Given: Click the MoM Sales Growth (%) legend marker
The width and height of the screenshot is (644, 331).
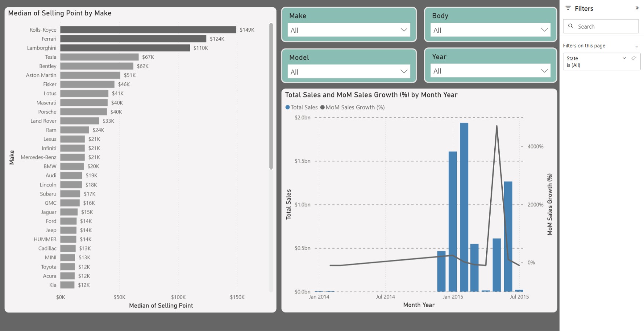Looking at the screenshot, I should tap(323, 107).
